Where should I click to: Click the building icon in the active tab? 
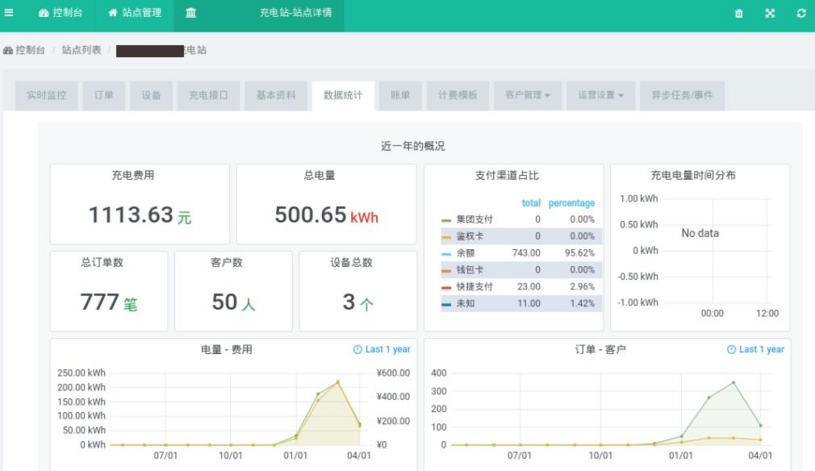[191, 13]
